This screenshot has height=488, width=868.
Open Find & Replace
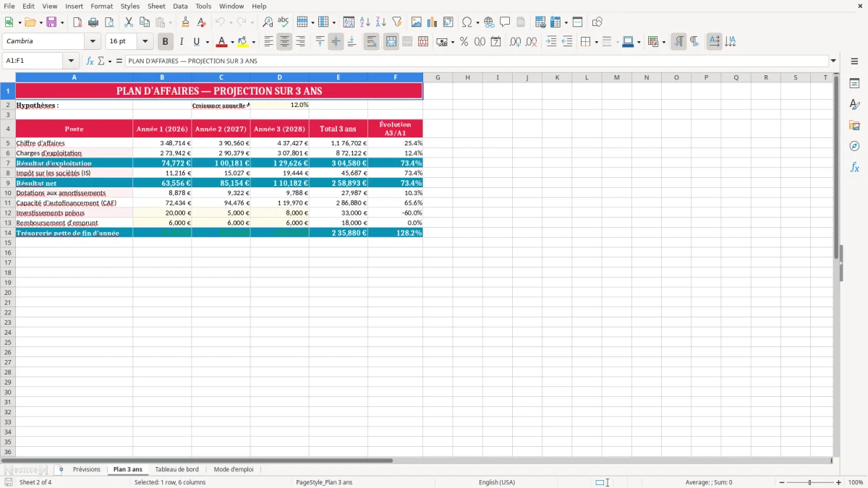click(x=268, y=22)
